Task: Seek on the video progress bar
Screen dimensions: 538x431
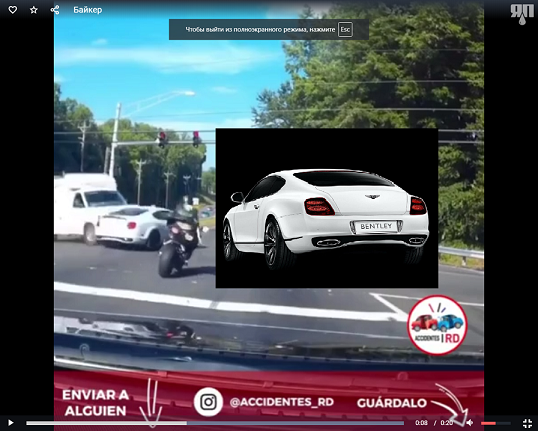Action: pyautogui.click(x=215, y=423)
